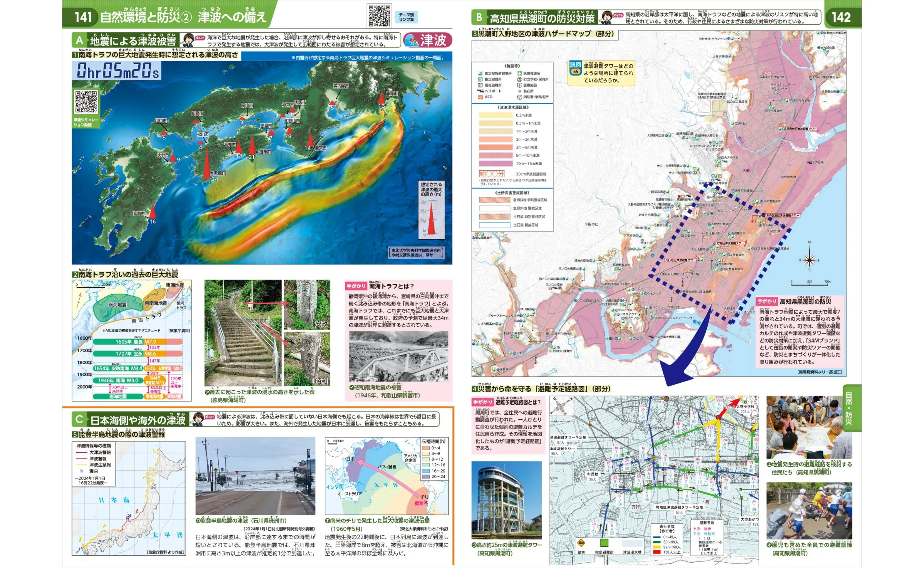924x568 pixels.
Task: Click the AED icon in the facilities legend
Action: click(480, 97)
